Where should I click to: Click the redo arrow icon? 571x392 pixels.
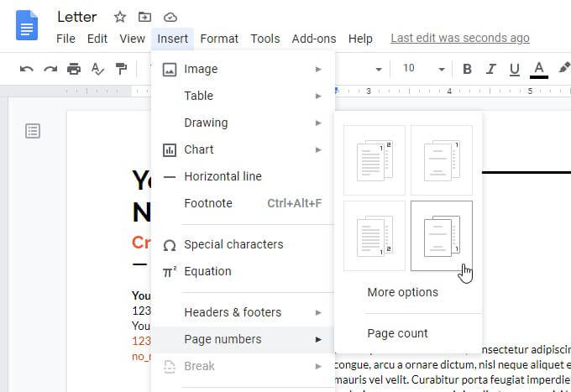pos(50,69)
